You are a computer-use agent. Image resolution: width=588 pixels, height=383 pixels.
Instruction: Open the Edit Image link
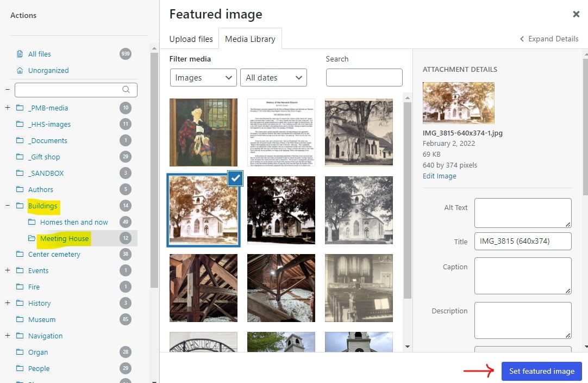pyautogui.click(x=439, y=176)
